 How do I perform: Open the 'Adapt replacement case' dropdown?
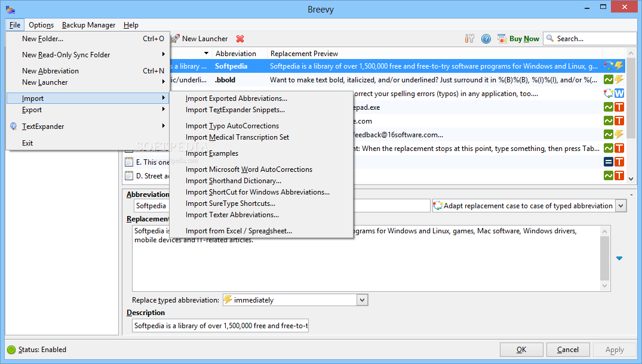coord(621,206)
